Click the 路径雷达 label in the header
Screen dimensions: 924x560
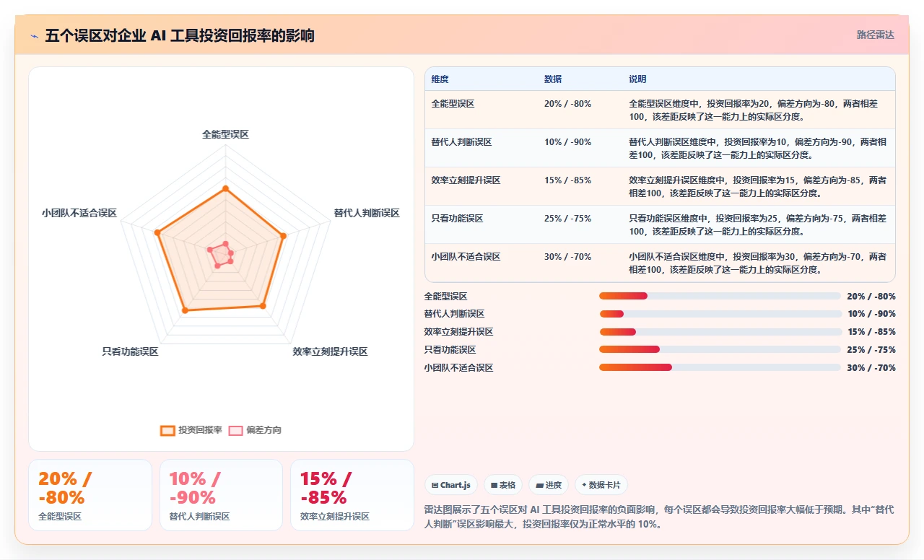click(x=876, y=35)
